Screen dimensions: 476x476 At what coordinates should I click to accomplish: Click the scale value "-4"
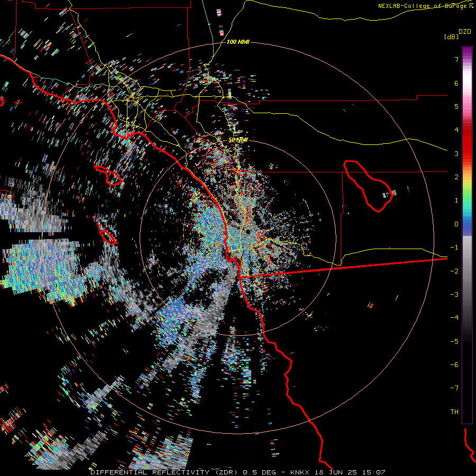coord(454,318)
